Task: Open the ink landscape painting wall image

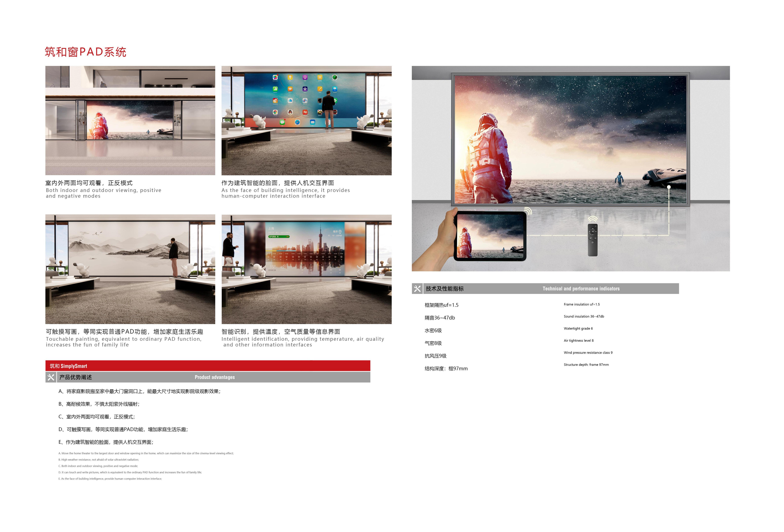Action: click(x=130, y=269)
